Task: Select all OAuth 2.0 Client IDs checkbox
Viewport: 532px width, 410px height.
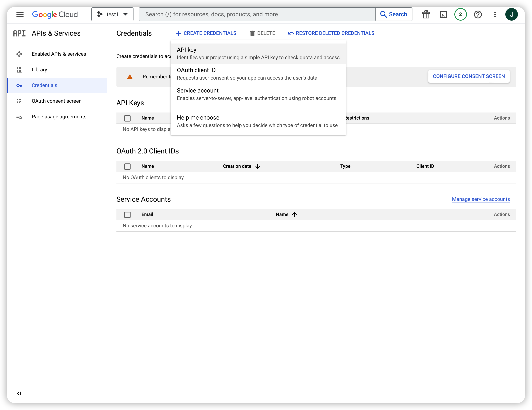Action: [127, 166]
